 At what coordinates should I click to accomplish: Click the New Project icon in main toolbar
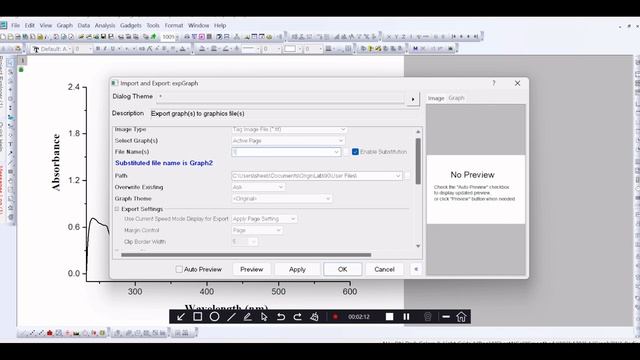click(x=3, y=37)
